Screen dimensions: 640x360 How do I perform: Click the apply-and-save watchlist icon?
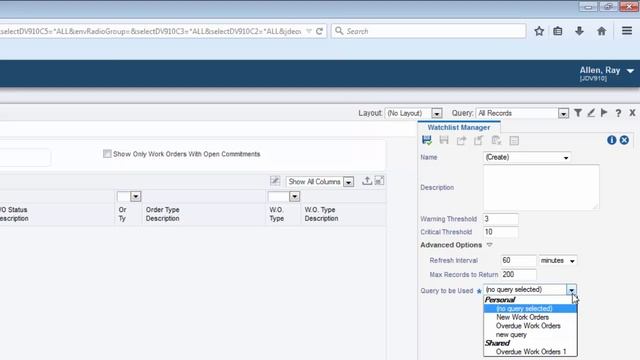click(x=427, y=140)
